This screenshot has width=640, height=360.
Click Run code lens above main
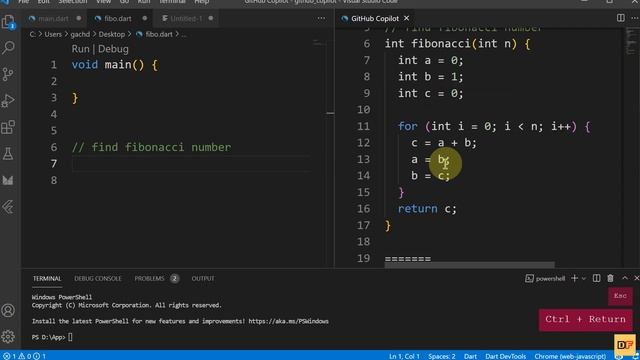coord(80,49)
